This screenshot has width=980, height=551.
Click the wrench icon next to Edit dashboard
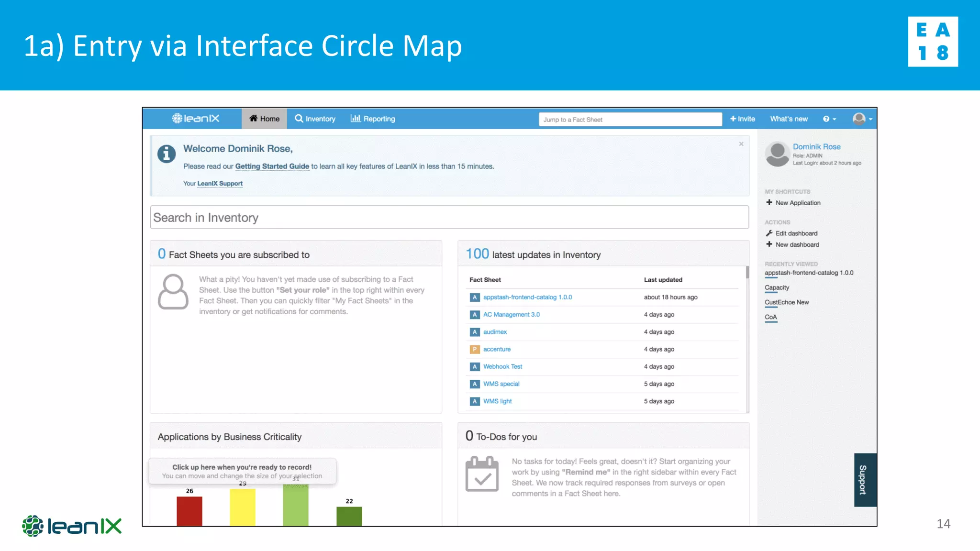pyautogui.click(x=769, y=233)
